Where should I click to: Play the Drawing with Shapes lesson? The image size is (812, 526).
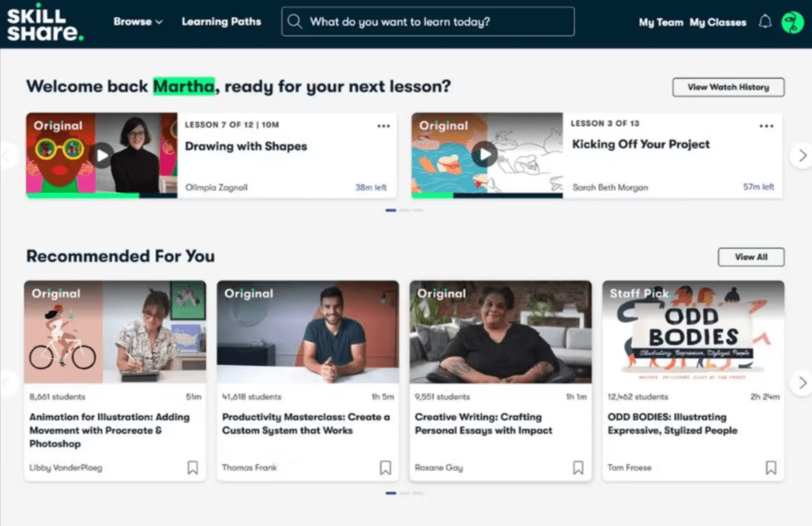coord(101,156)
